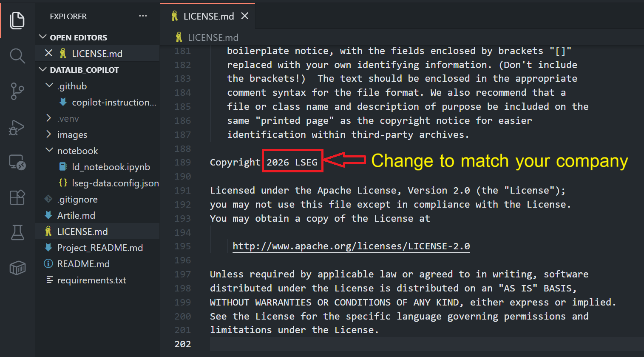The height and width of the screenshot is (357, 644).
Task: Click line number 195 in gutter
Action: pos(182,246)
